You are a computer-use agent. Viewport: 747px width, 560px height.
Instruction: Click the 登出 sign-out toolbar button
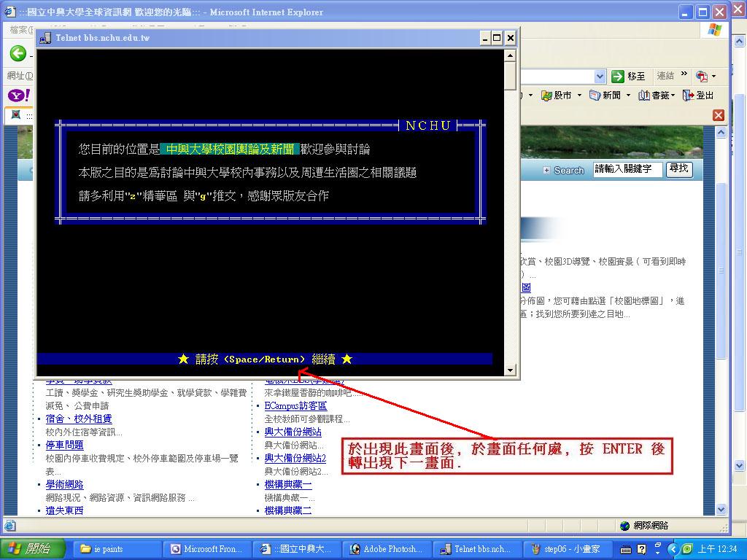click(698, 96)
